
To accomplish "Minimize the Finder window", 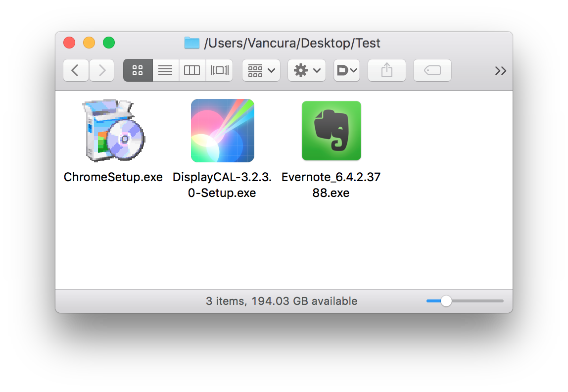I will 89,43.
